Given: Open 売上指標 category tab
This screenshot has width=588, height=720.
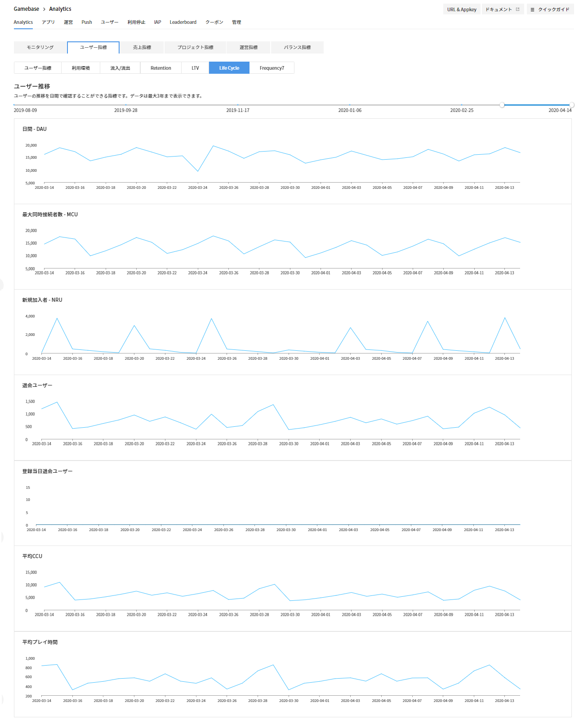Looking at the screenshot, I should (142, 47).
